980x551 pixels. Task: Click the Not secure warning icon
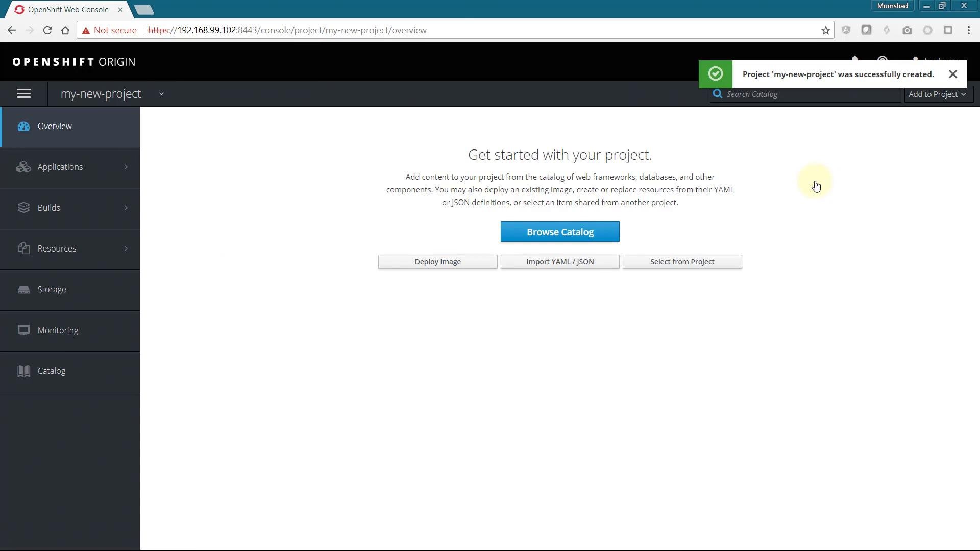click(x=86, y=30)
